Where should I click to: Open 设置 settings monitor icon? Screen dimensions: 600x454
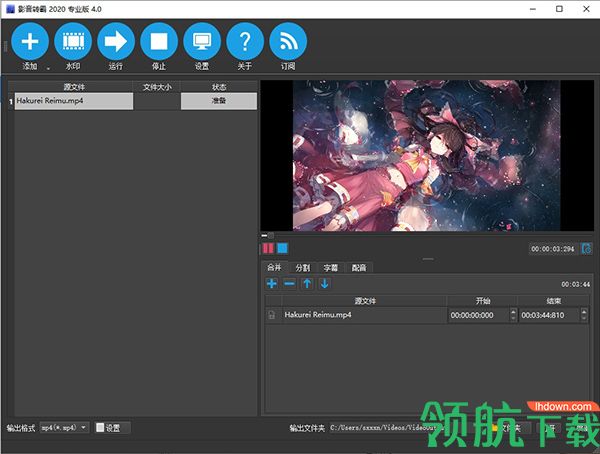pos(202,41)
